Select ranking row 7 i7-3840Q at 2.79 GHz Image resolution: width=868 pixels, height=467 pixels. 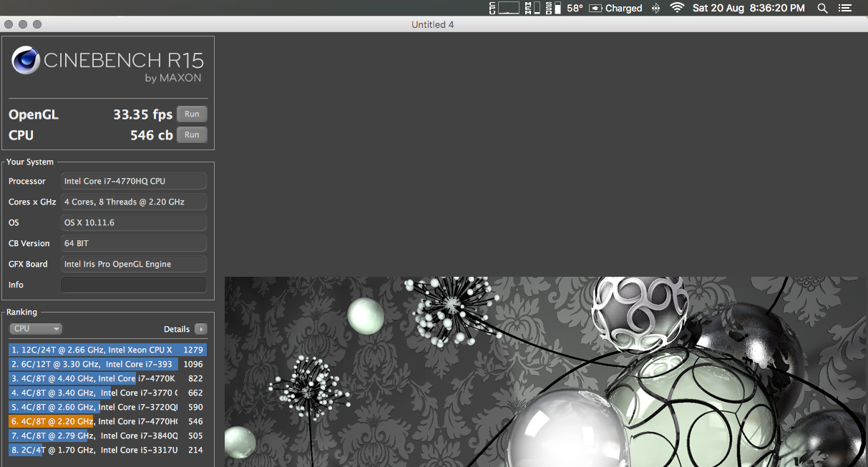click(x=107, y=436)
